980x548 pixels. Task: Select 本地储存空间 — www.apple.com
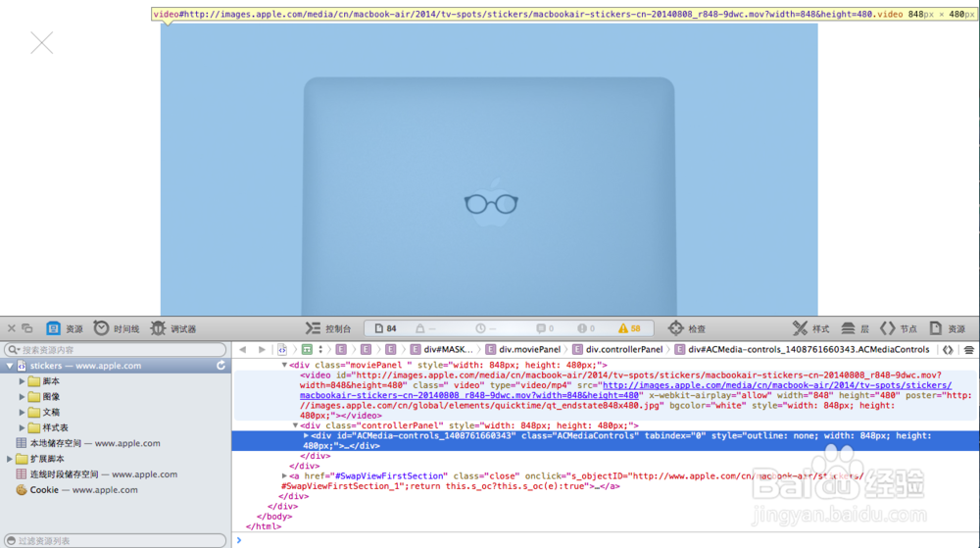(95, 443)
